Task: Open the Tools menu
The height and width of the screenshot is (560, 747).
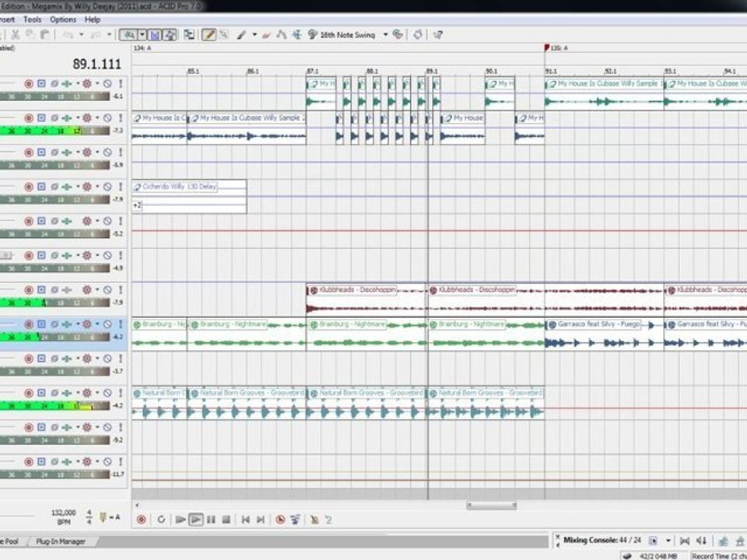Action: [x=32, y=19]
